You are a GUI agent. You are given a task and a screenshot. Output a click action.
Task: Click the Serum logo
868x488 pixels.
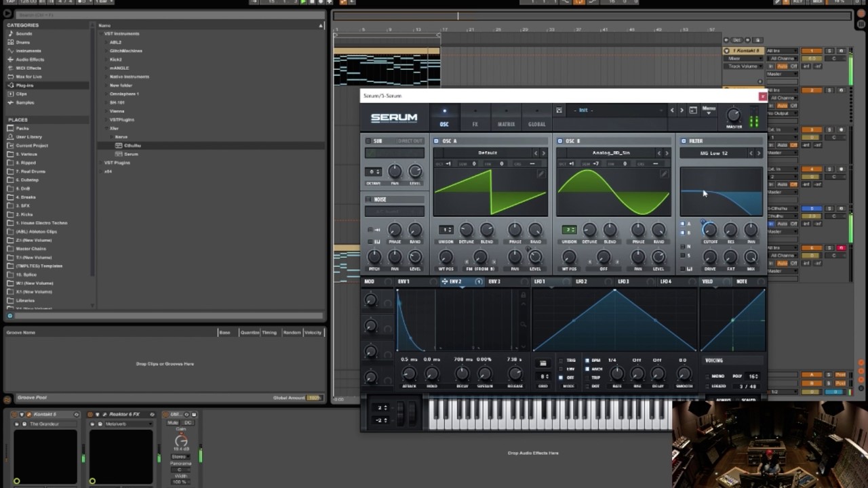point(394,117)
